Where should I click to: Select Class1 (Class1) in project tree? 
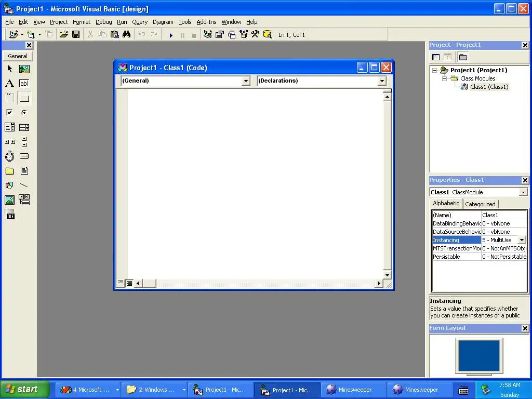pos(489,87)
